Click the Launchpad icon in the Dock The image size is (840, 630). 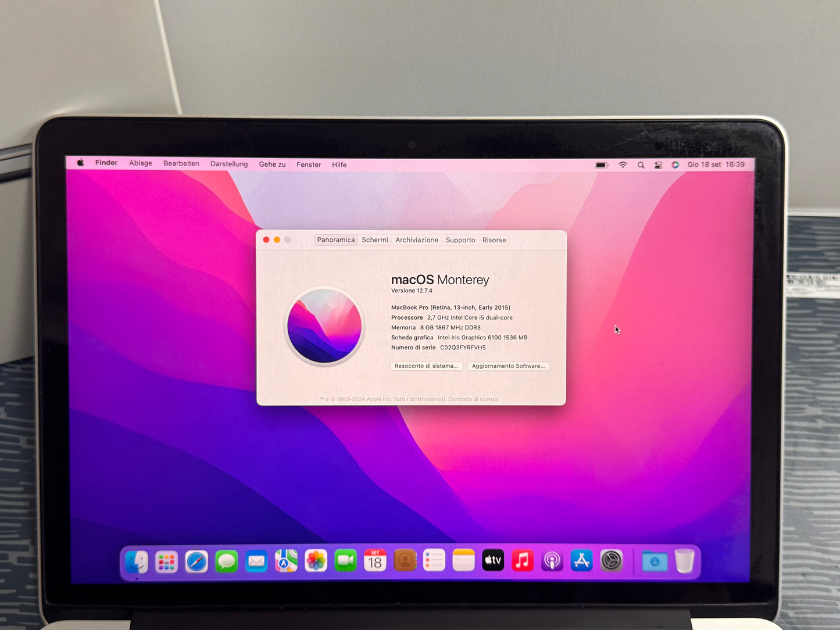click(x=166, y=562)
